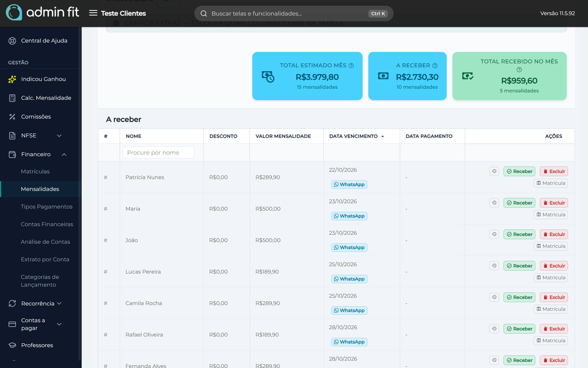The width and height of the screenshot is (588, 368).
Task: Open Tipos Pagamentos menu item
Action: 47,207
